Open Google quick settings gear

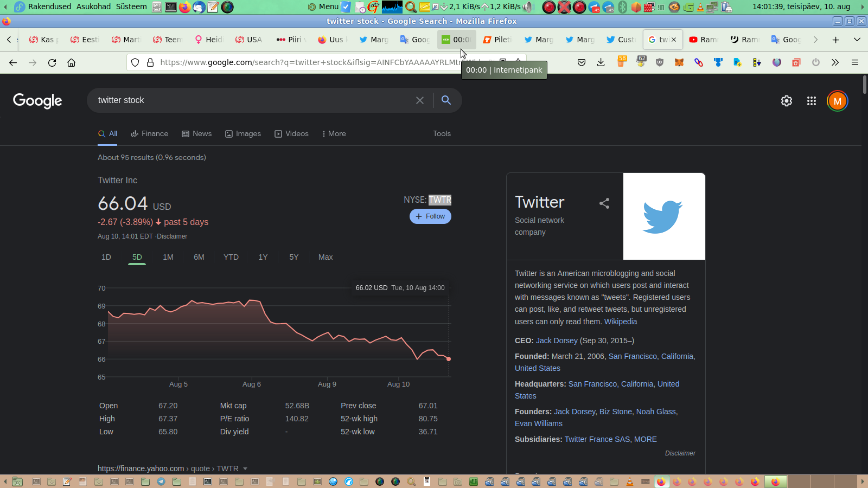[787, 101]
